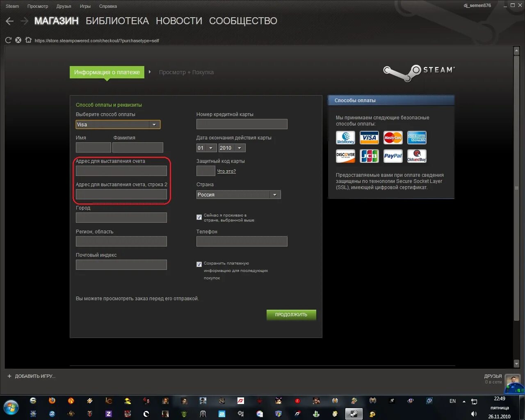Open the Просмотр menu
Image resolution: width=525 pixels, height=420 pixels.
38,6
